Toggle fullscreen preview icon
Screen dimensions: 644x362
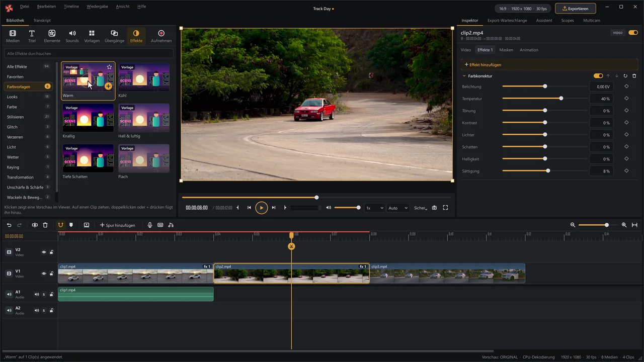pyautogui.click(x=445, y=208)
